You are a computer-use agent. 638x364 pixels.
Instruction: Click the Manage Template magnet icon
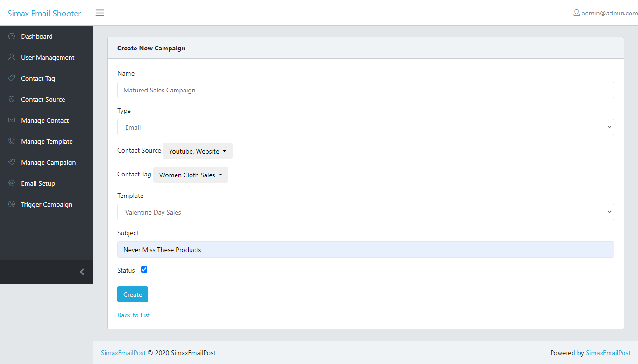[x=12, y=141]
